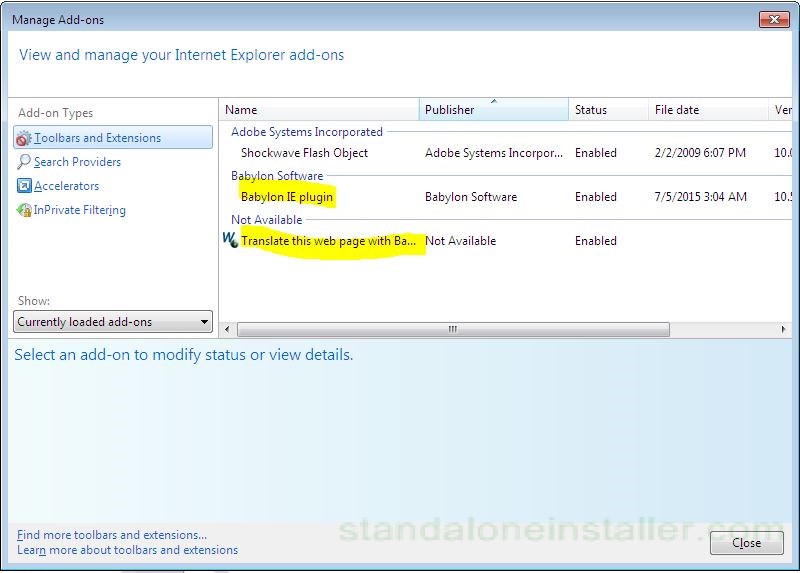Click file date 2/2/2009 6:07 PM
Viewport: 800px width, 573px height.
pos(700,153)
